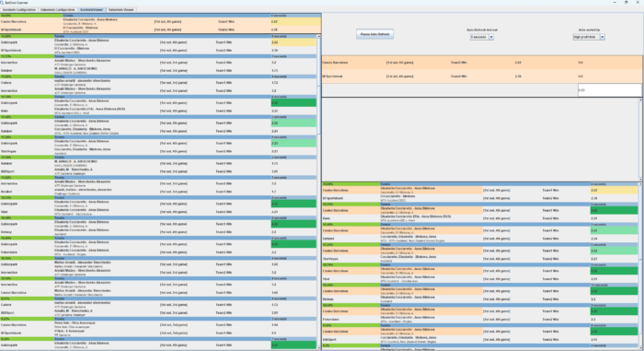Select the Casino Barcelona row in the detail panel
The width and height of the screenshot is (644, 351).
482,63
